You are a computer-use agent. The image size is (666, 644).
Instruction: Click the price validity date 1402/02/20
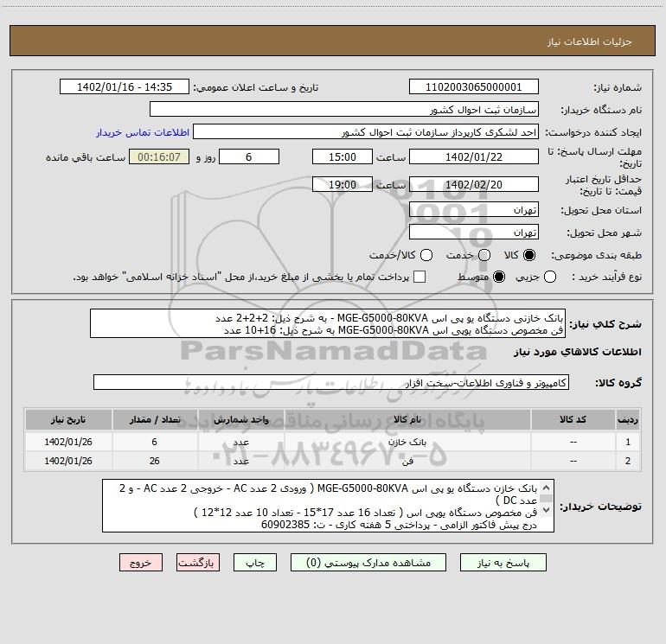pyautogui.click(x=474, y=185)
